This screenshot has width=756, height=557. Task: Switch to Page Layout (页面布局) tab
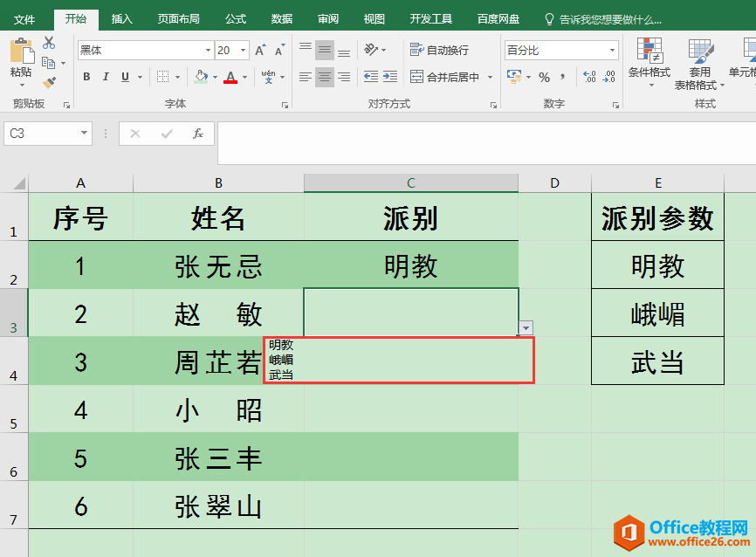(178, 19)
